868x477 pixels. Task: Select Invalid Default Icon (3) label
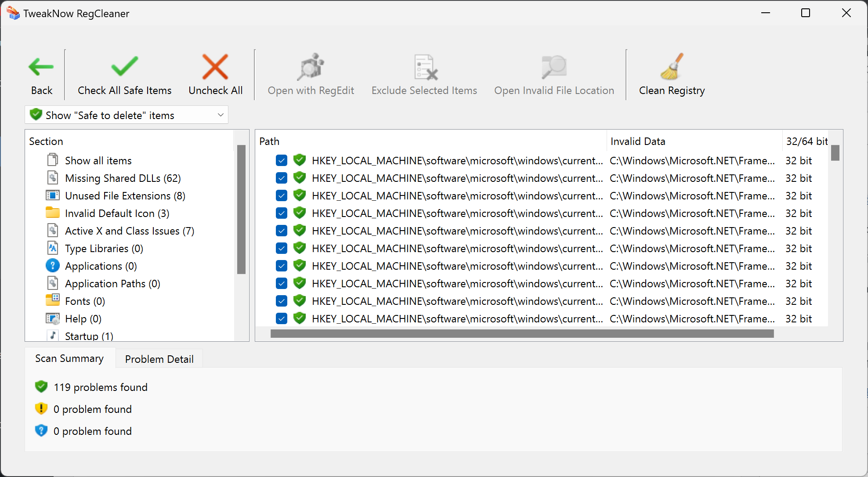117,213
